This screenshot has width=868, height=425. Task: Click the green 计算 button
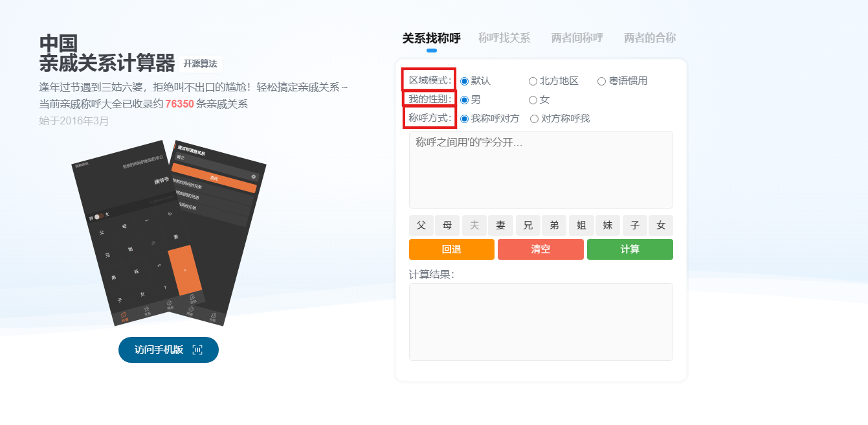[x=630, y=249]
